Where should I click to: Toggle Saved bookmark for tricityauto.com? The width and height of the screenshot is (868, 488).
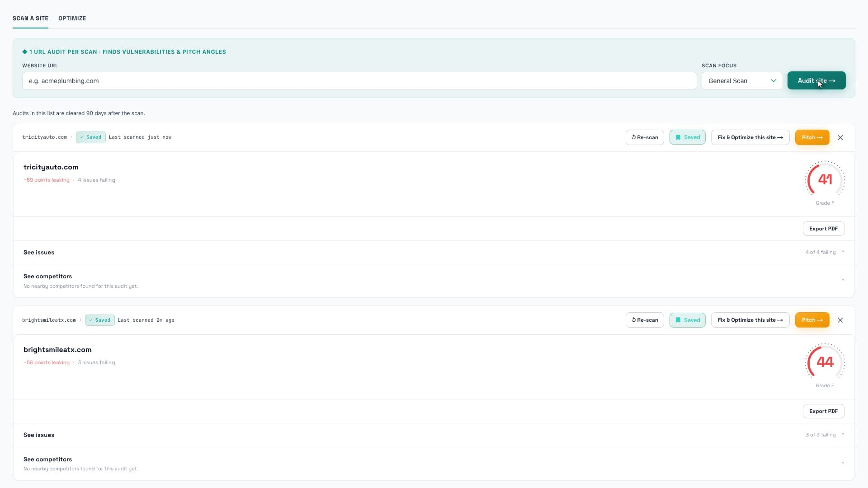click(x=687, y=137)
